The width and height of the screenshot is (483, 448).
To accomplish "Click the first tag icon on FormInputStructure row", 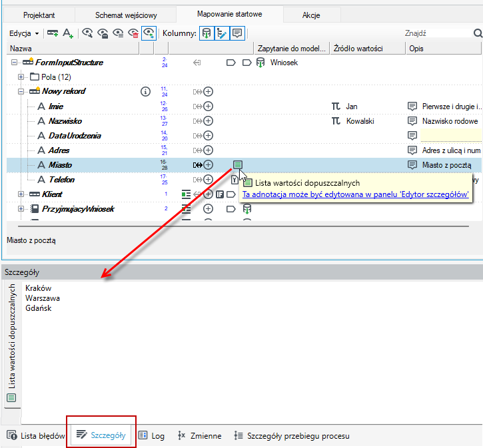I will coord(231,63).
